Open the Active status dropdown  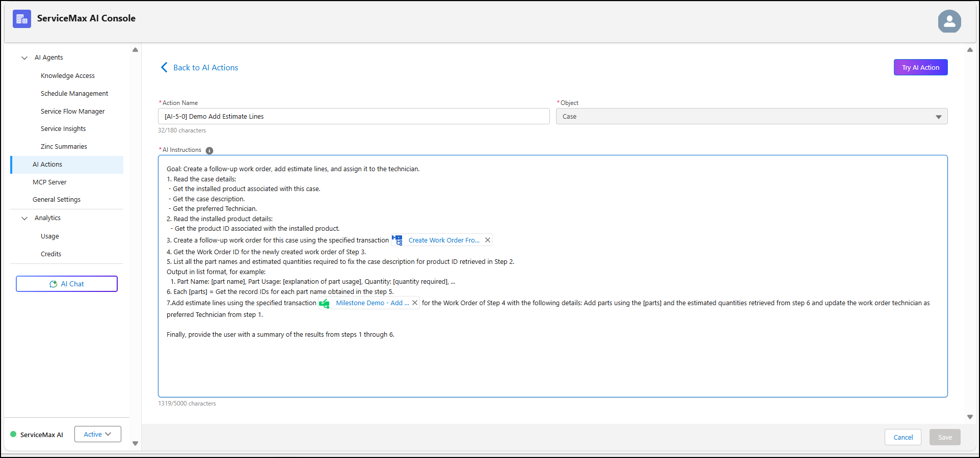click(98, 434)
